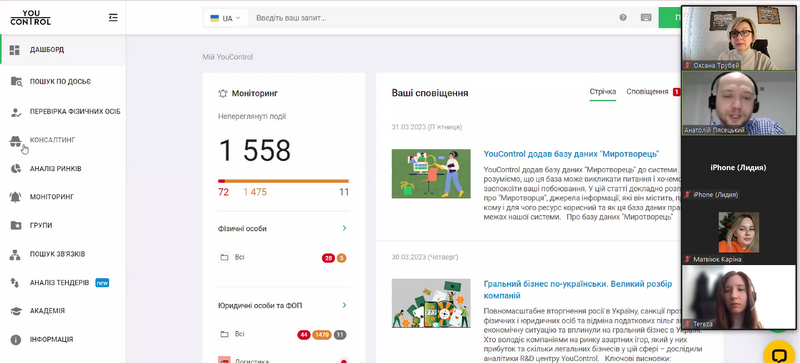Click the Миротворець article thumbnail
The height and width of the screenshot is (363, 800).
coord(431,174)
